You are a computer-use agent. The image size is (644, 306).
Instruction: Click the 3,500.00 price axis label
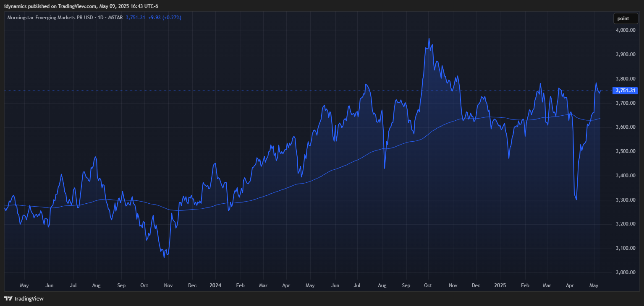(626, 151)
